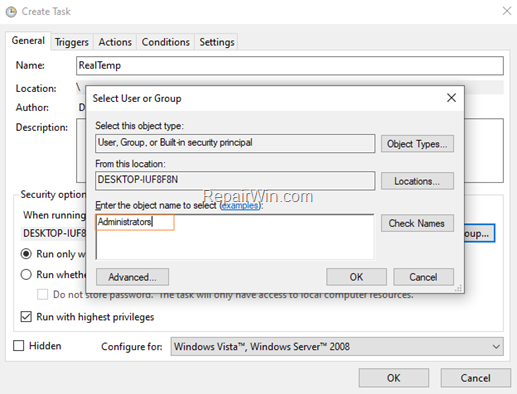Click the Create Task clock icon

[x=11, y=12]
